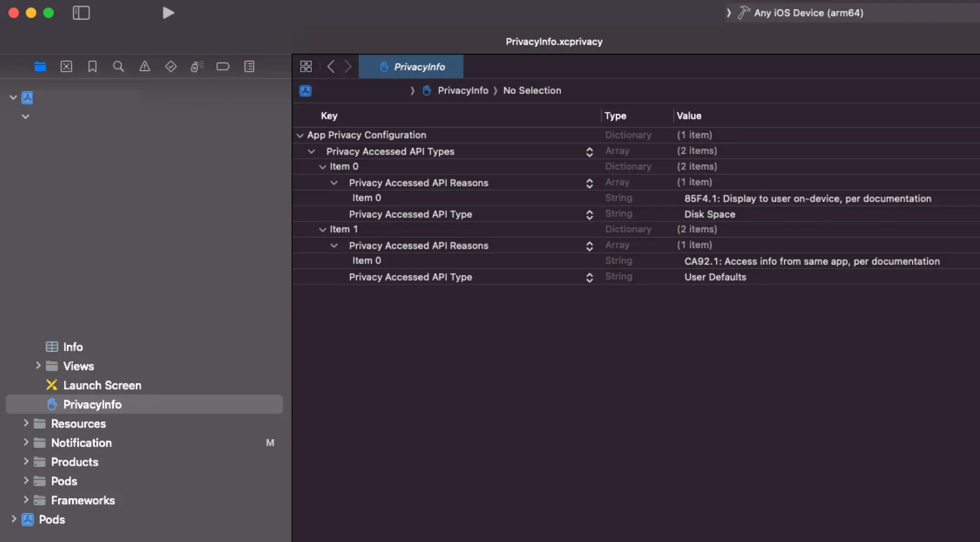Toggle the navigator sidebar visibility

coord(81,13)
